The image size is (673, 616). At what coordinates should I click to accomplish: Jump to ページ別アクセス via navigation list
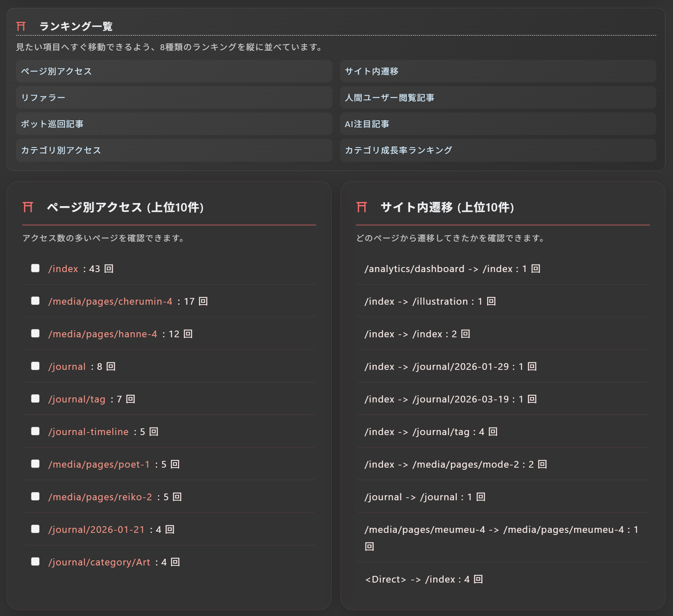point(174,71)
